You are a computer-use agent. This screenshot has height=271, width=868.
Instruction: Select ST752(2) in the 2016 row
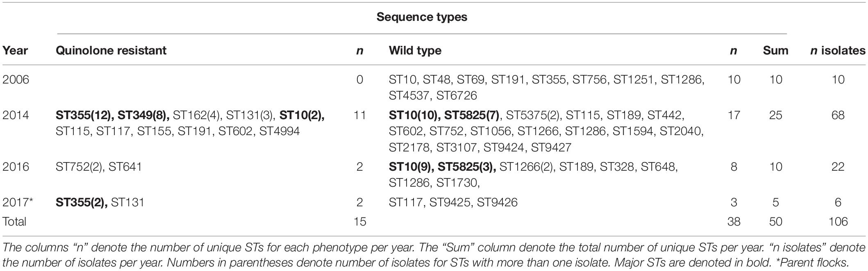click(x=79, y=167)
